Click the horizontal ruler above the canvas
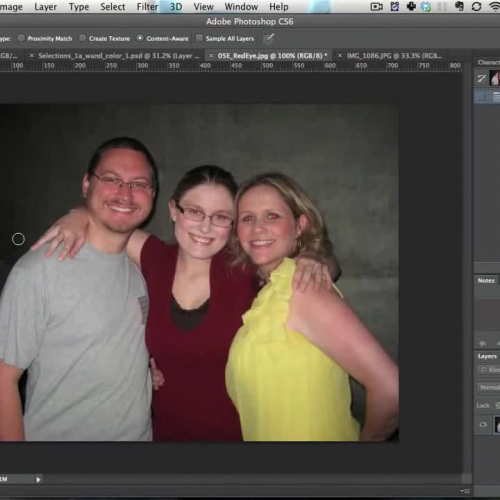The image size is (500, 500). 231,66
